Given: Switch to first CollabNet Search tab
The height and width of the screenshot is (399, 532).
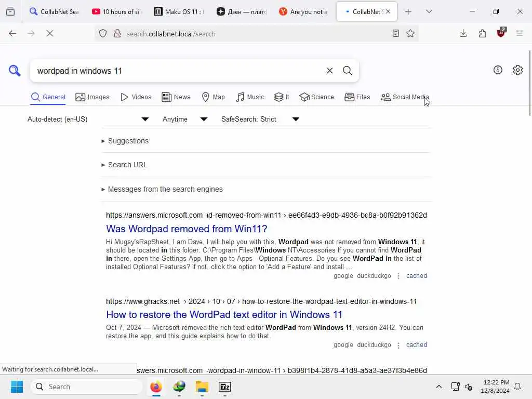Looking at the screenshot, I should pyautogui.click(x=54, y=11).
